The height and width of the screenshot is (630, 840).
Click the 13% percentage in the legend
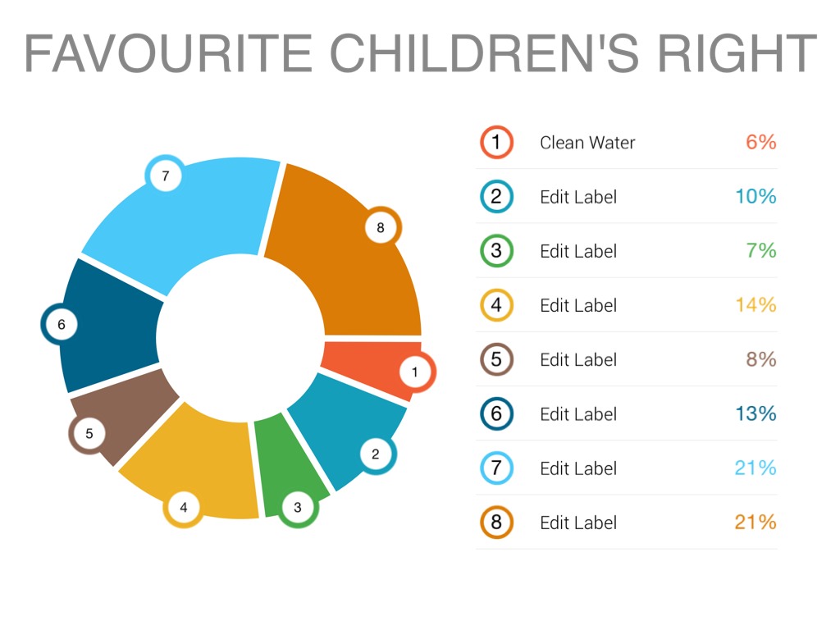756,413
